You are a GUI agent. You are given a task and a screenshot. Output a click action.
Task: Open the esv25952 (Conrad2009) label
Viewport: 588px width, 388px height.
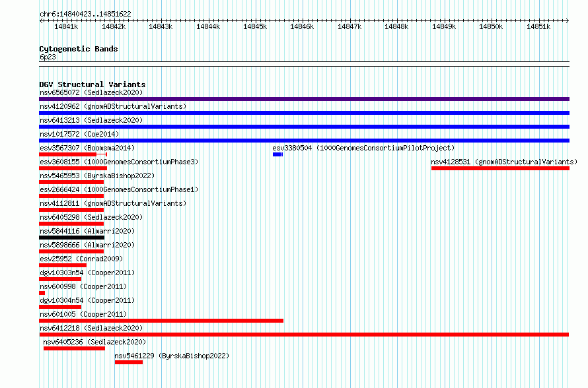click(81, 259)
